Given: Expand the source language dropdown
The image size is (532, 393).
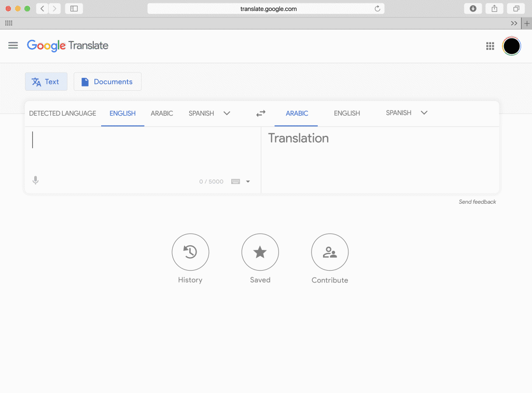Looking at the screenshot, I should point(227,113).
